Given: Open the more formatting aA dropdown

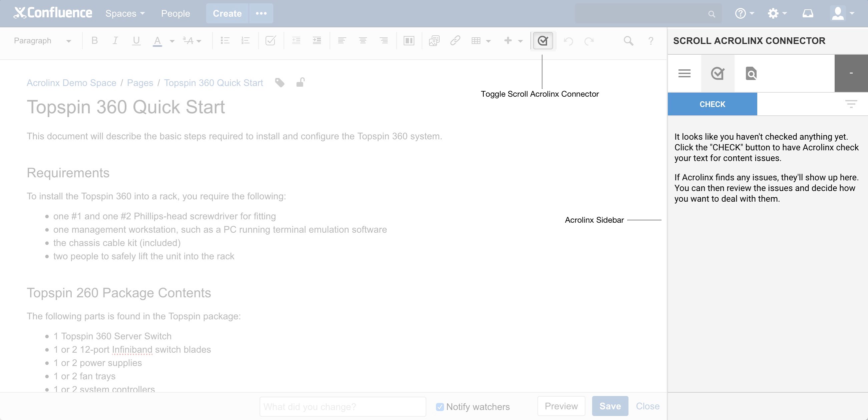Looking at the screenshot, I should [192, 41].
